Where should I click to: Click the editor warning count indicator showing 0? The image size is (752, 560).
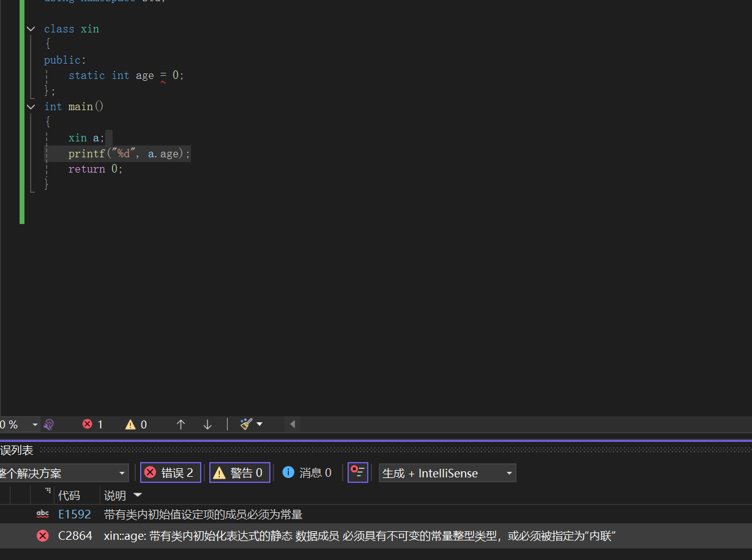136,424
